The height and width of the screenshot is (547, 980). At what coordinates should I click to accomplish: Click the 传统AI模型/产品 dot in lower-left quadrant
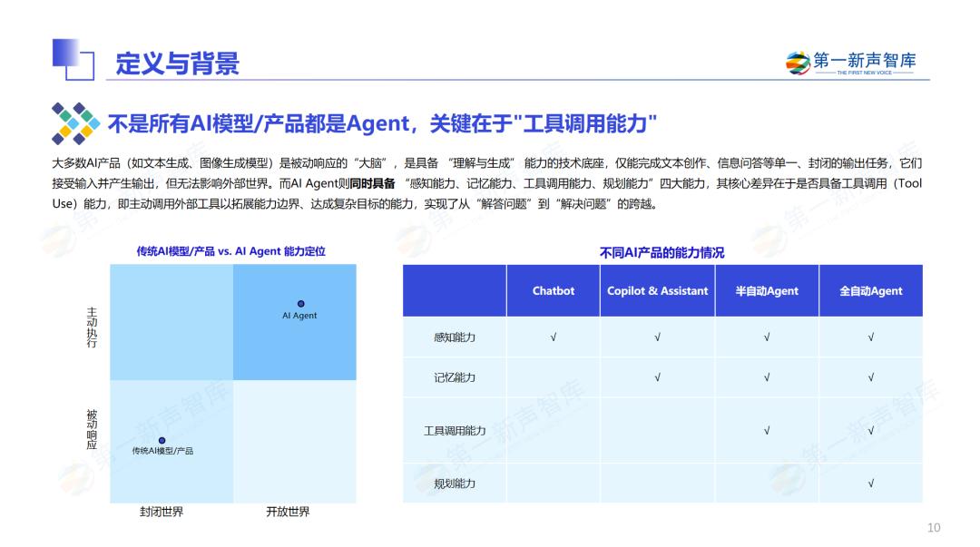(x=162, y=440)
